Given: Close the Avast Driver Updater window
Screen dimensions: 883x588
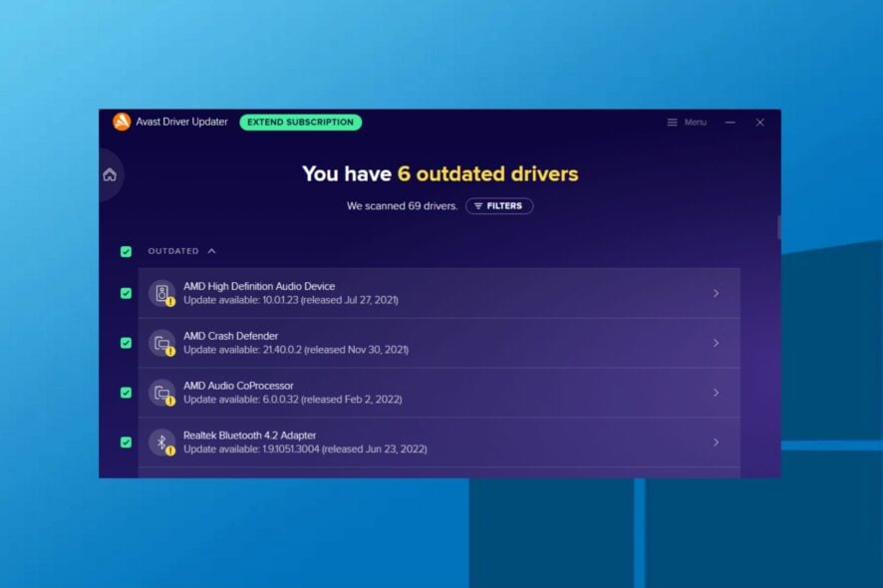Looking at the screenshot, I should pyautogui.click(x=759, y=123).
